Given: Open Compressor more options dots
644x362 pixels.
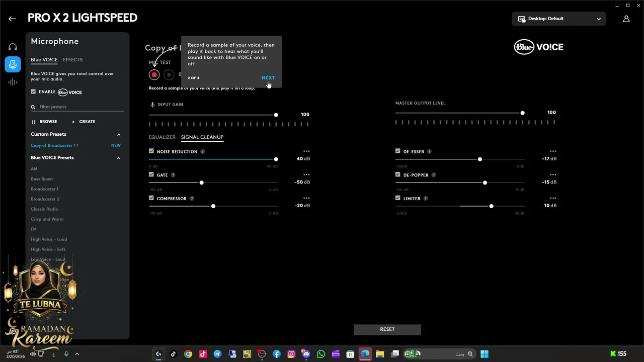Looking at the screenshot, I should coord(306,199).
